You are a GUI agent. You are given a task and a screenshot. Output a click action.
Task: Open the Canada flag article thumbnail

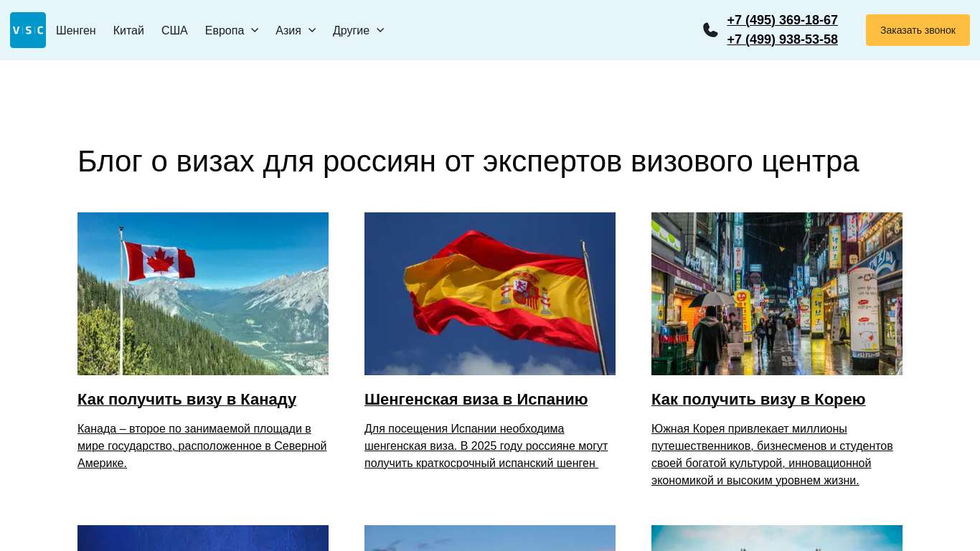(203, 293)
